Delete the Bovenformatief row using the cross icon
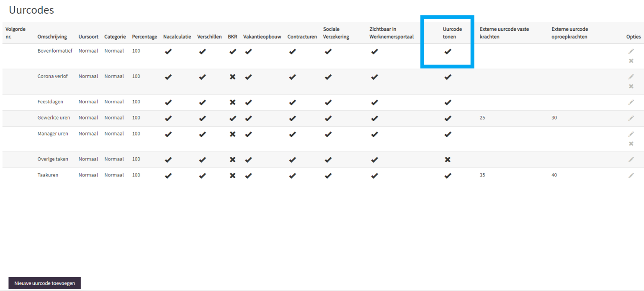The height and width of the screenshot is (291, 644). 631,61
